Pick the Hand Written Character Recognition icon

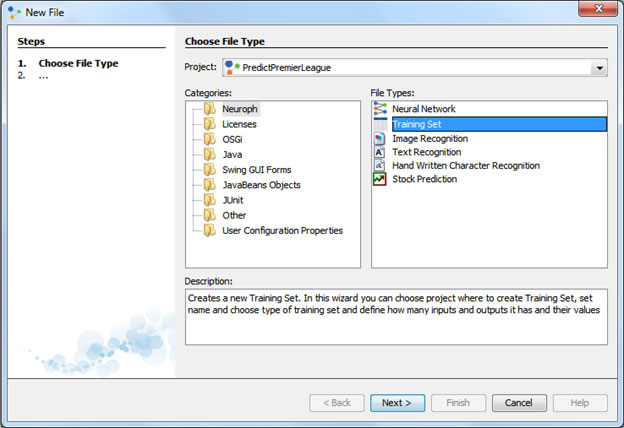pos(380,166)
